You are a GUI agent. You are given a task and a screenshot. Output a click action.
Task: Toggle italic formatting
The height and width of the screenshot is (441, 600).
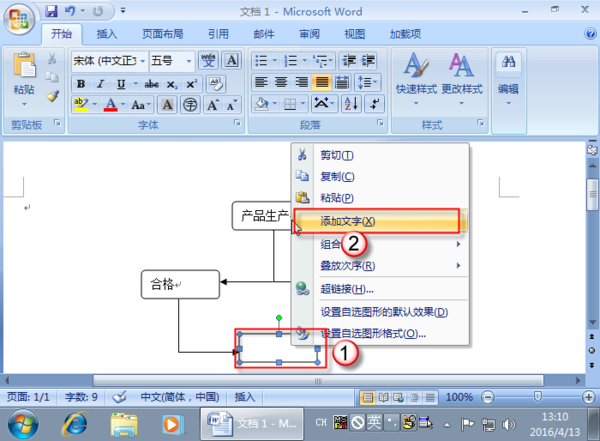coord(101,84)
